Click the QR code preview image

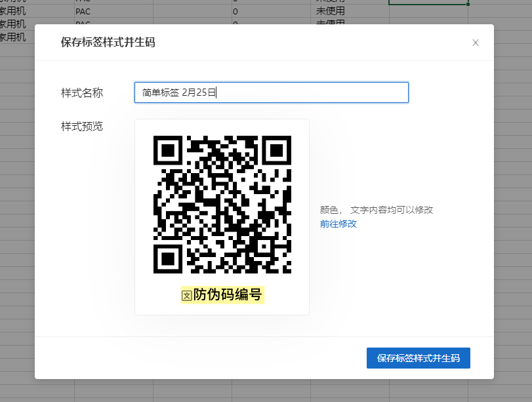(x=222, y=205)
